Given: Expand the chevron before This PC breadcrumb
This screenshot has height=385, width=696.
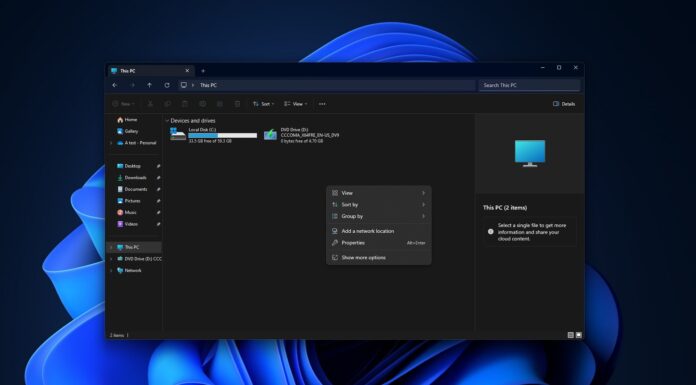Looking at the screenshot, I should (193, 85).
